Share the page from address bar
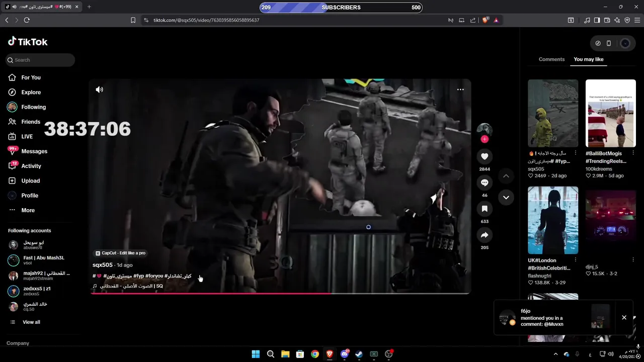 473,20
